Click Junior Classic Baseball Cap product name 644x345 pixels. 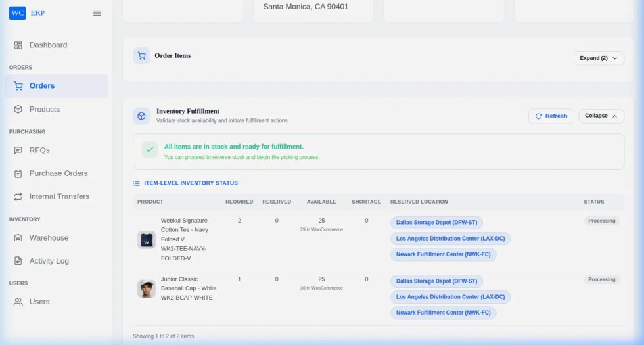click(x=189, y=284)
